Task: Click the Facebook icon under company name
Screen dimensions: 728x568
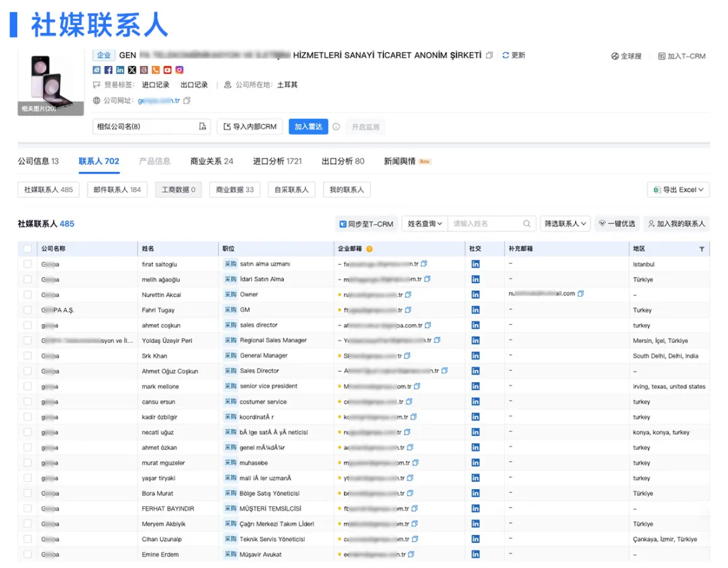Action: click(109, 70)
